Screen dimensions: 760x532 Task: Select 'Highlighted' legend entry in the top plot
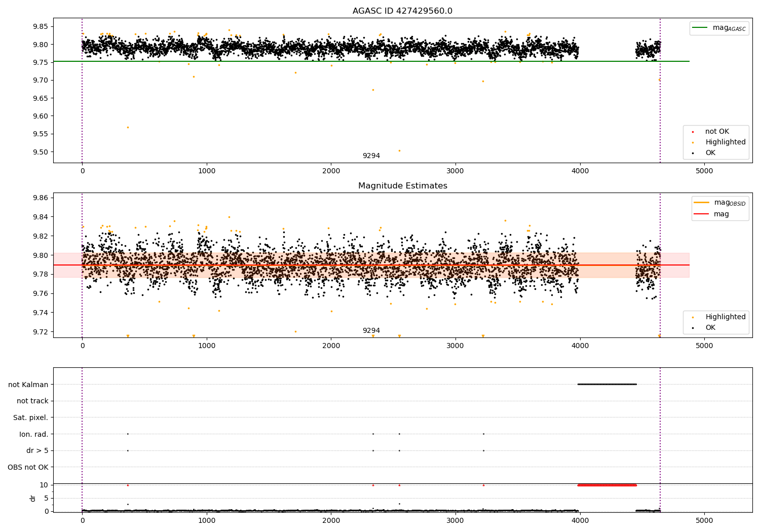click(x=726, y=142)
